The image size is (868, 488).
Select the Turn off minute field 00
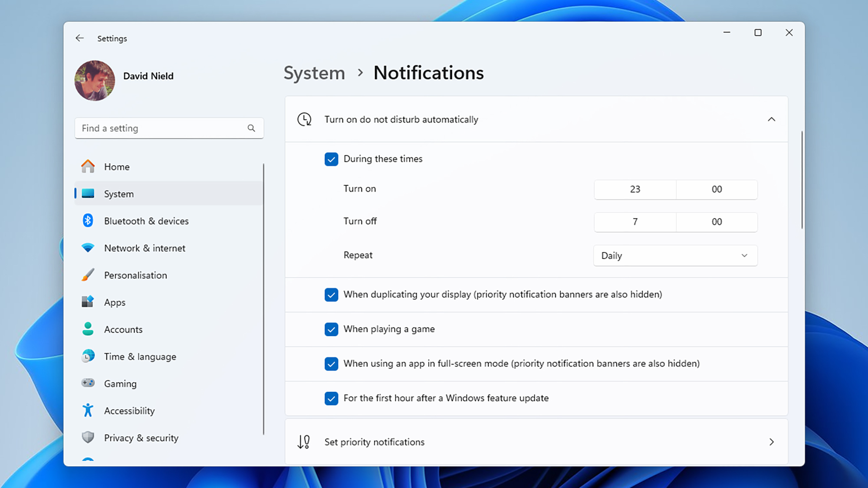coord(717,222)
